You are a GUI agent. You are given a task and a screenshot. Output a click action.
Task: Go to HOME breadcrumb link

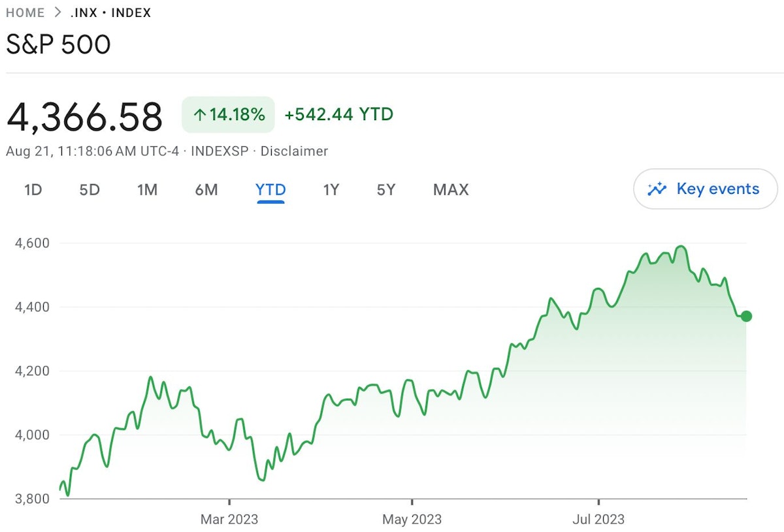(25, 12)
